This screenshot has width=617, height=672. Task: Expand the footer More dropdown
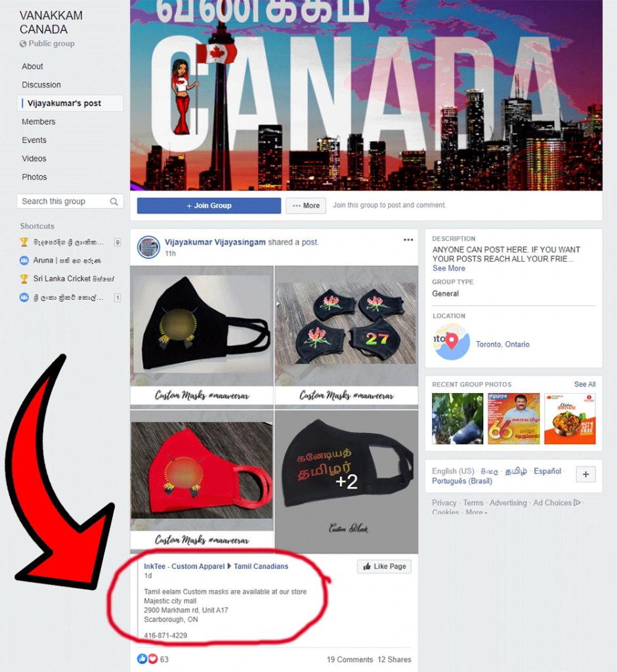[477, 512]
